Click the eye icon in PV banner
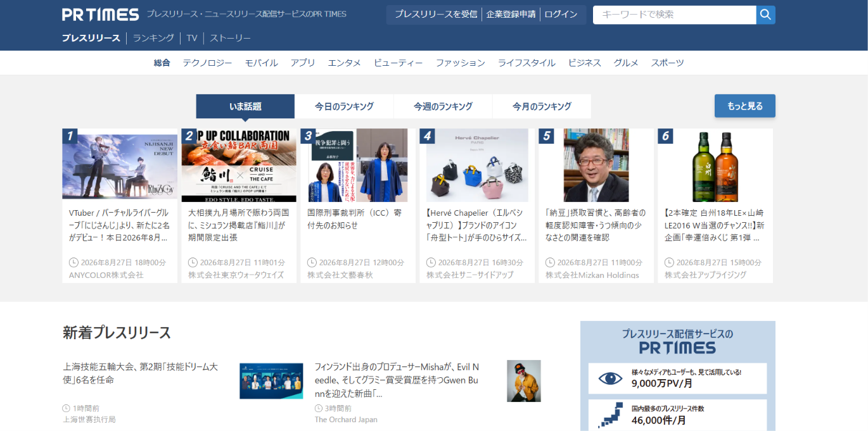 pyautogui.click(x=610, y=378)
